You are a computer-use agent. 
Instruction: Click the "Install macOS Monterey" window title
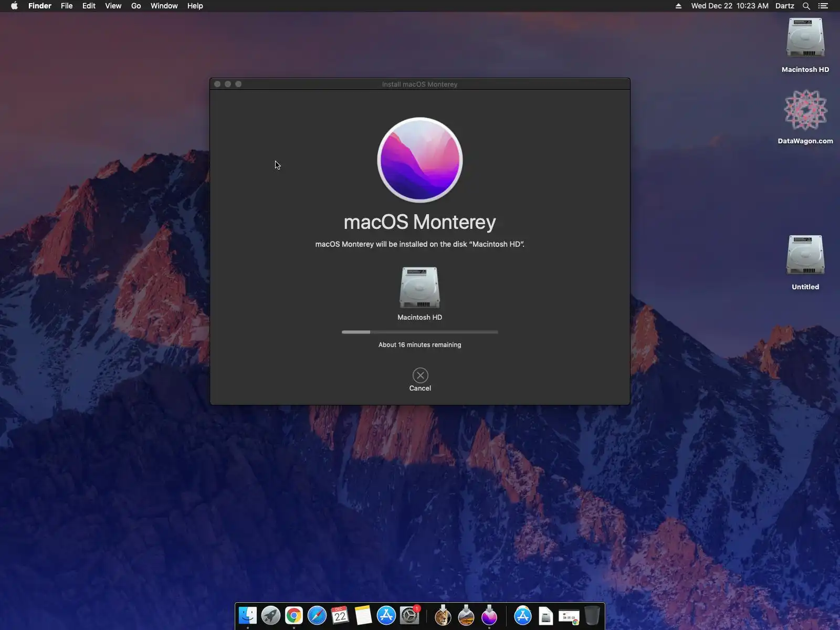click(x=420, y=84)
